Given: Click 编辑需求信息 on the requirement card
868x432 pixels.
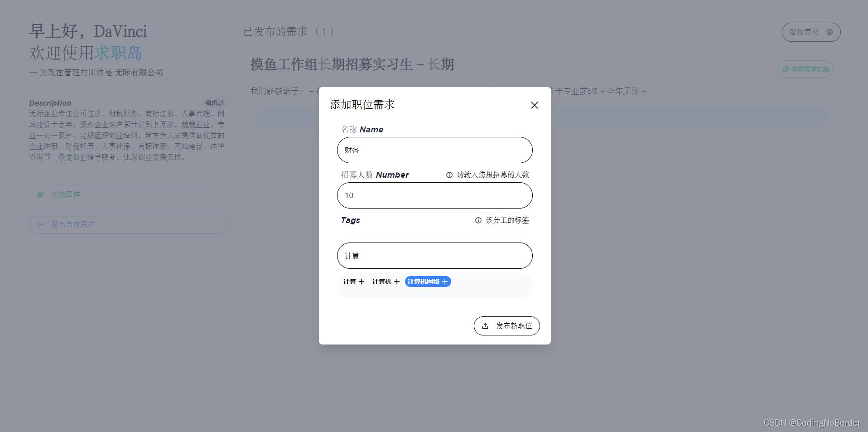Looking at the screenshot, I should point(805,69).
